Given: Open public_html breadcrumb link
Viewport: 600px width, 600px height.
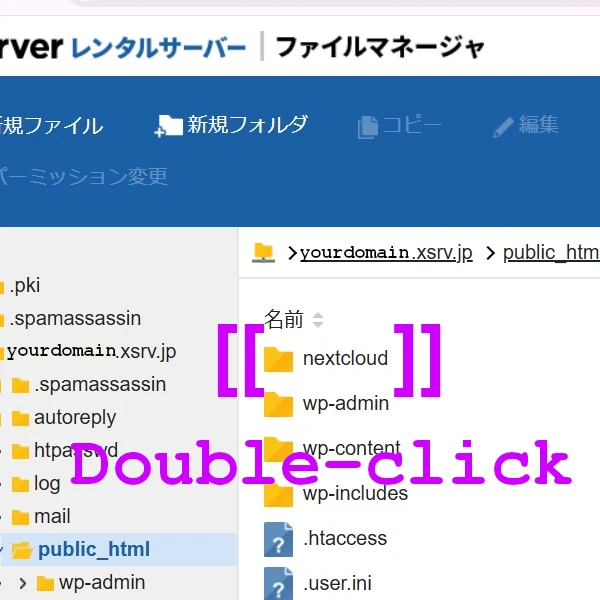Looking at the screenshot, I should (x=551, y=253).
